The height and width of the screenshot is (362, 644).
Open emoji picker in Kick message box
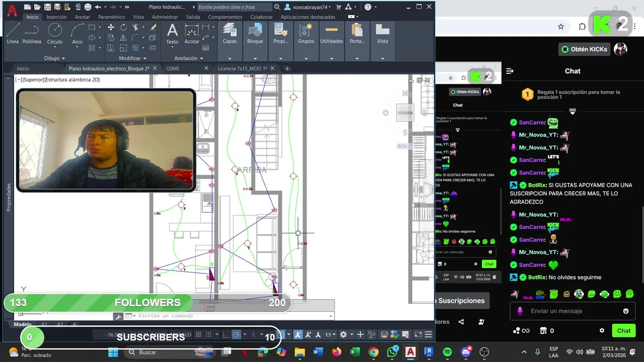[x=626, y=311]
